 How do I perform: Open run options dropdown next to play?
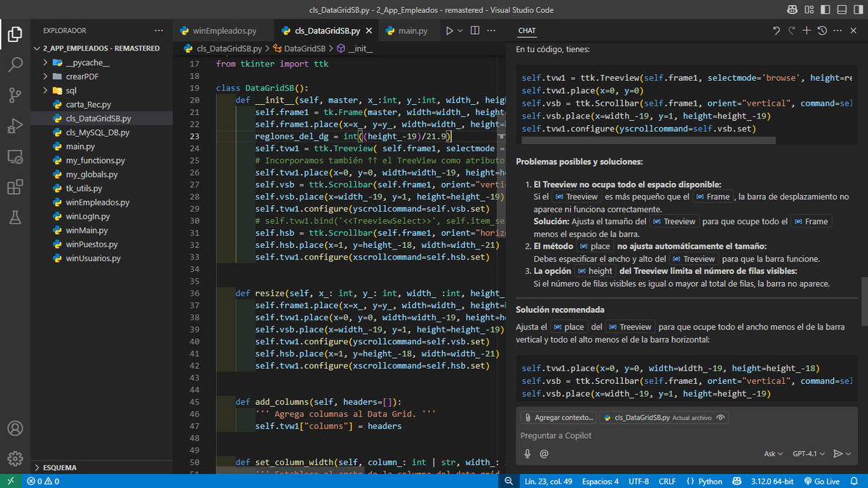pos(460,30)
